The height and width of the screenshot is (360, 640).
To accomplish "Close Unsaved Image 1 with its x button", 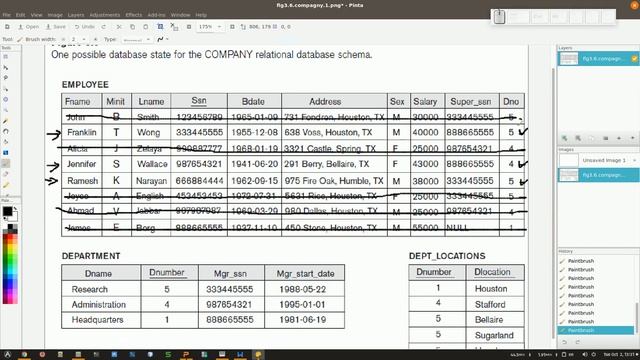I will (635, 160).
